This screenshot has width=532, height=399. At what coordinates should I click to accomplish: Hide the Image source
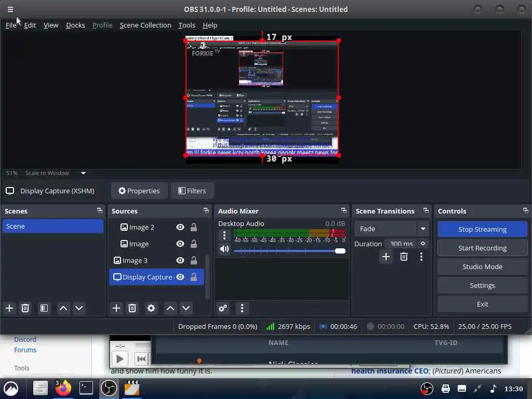click(180, 244)
